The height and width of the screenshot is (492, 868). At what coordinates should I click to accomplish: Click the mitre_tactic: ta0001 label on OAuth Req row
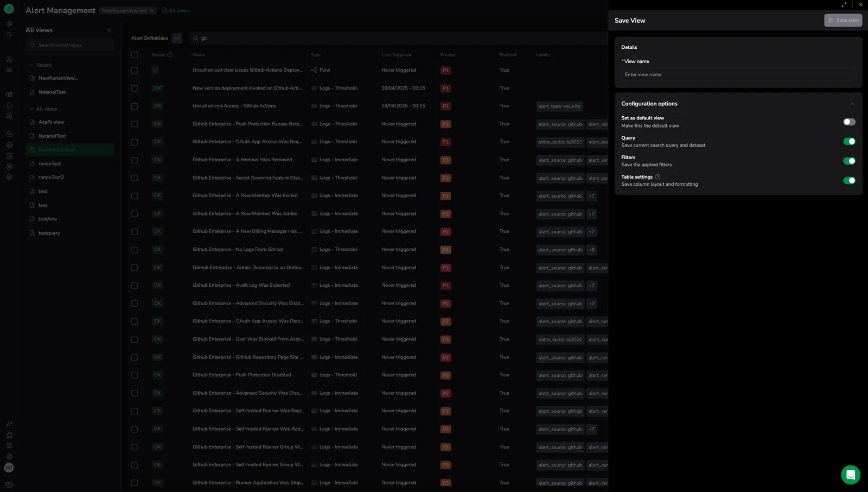click(560, 142)
